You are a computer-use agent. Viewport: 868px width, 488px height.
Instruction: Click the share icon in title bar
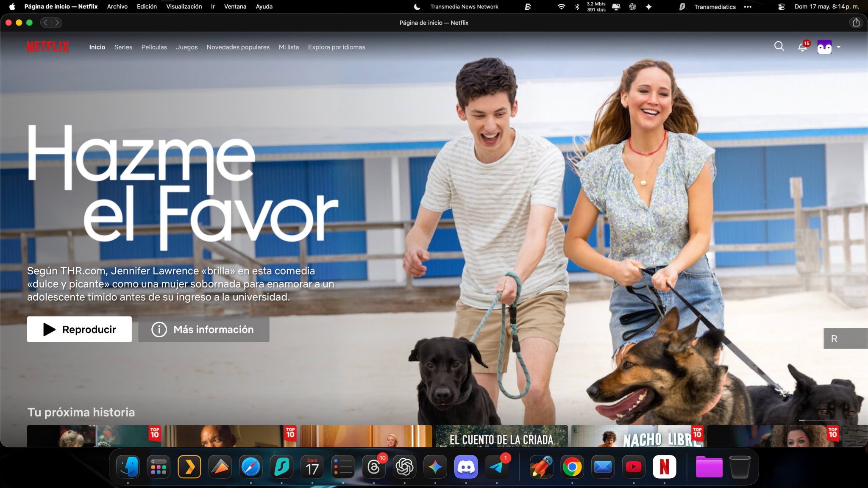856,22
